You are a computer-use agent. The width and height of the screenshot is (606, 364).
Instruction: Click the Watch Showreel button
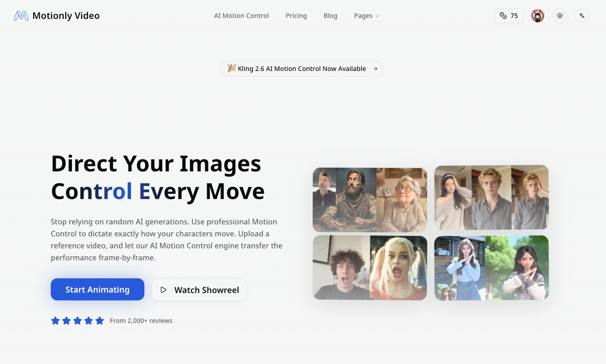pos(199,290)
